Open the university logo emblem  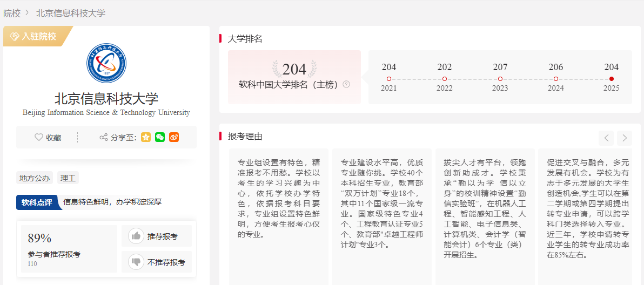[x=106, y=62]
